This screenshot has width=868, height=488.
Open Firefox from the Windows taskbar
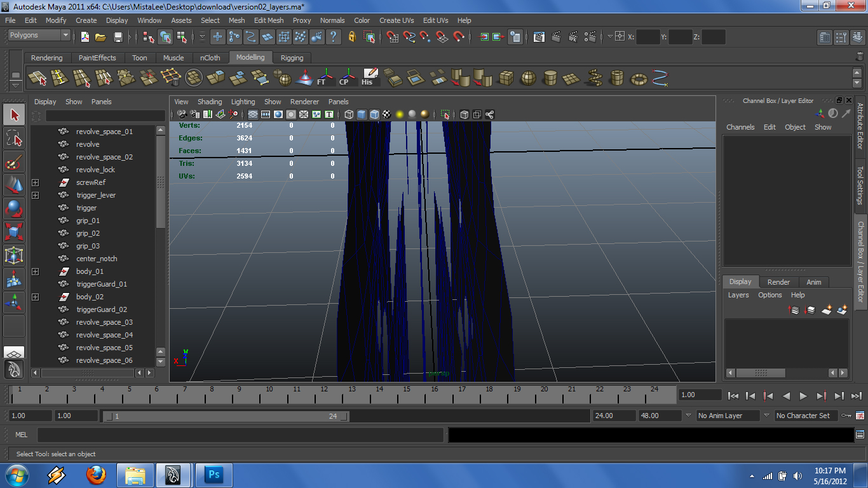point(96,475)
